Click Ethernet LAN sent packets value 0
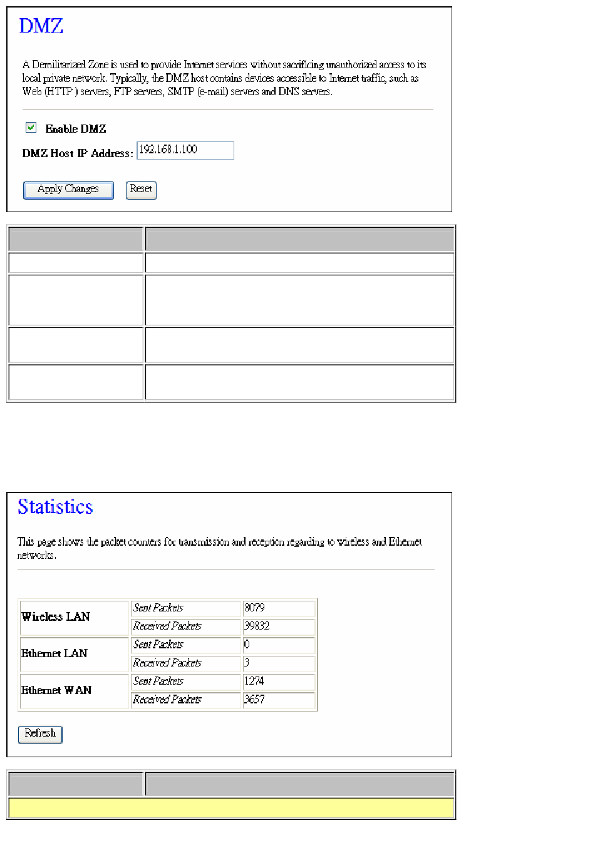 point(247,645)
